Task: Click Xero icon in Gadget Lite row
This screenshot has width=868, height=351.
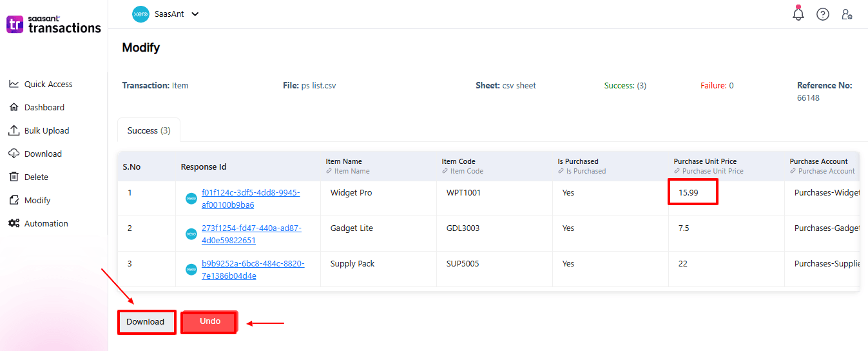Action: click(191, 234)
